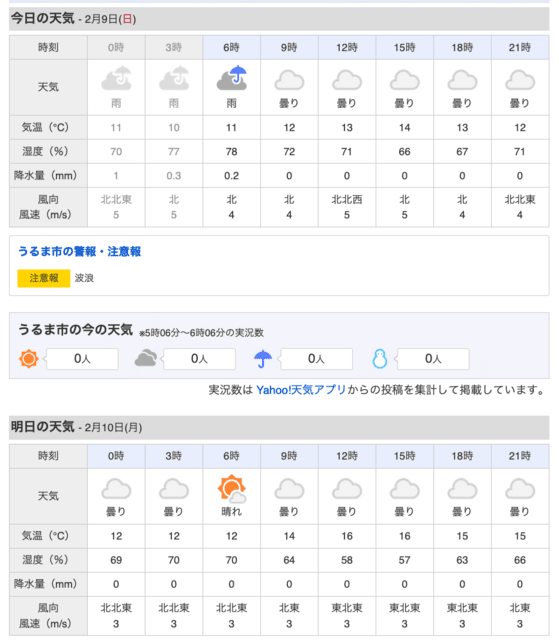Image resolution: width=559 pixels, height=640 pixels.
Task: Click the 波浪 advisory text
Action: (x=84, y=278)
